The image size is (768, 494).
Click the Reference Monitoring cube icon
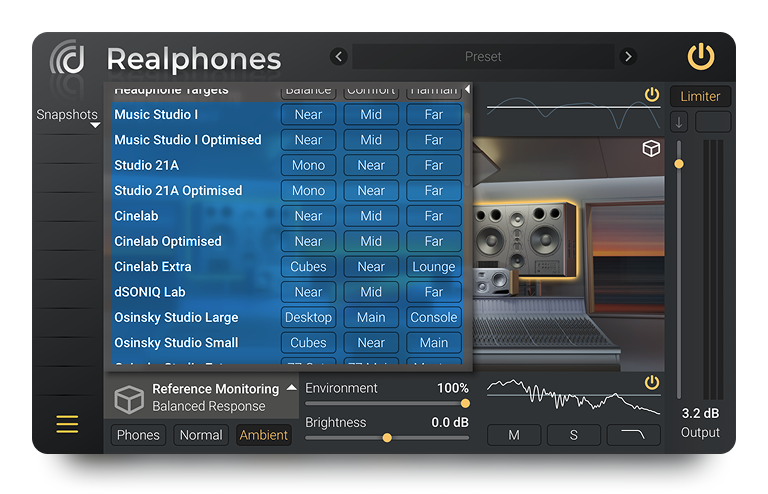pos(129,399)
